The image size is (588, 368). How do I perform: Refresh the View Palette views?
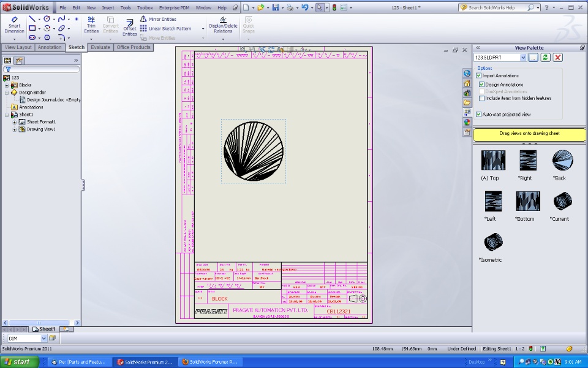click(x=546, y=58)
